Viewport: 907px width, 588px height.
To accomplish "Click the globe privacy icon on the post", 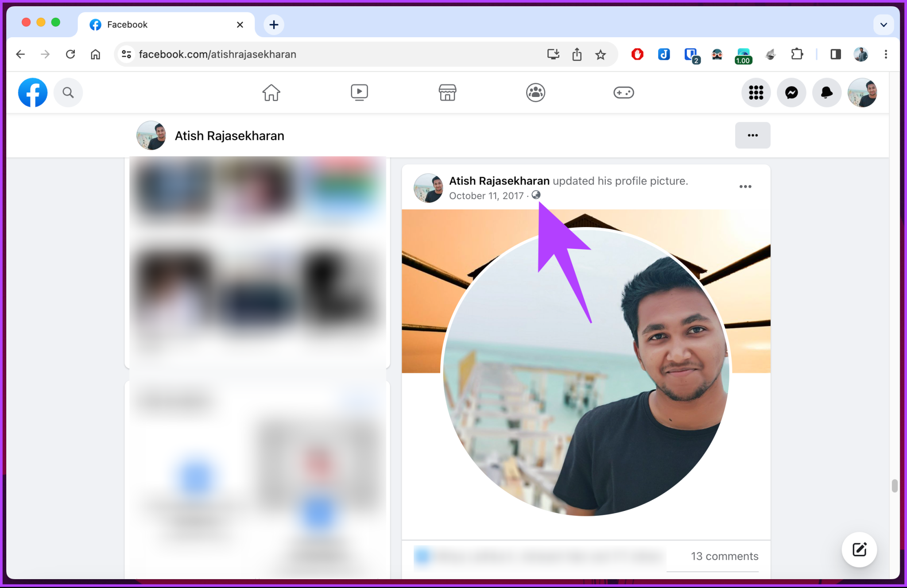I will pos(536,195).
